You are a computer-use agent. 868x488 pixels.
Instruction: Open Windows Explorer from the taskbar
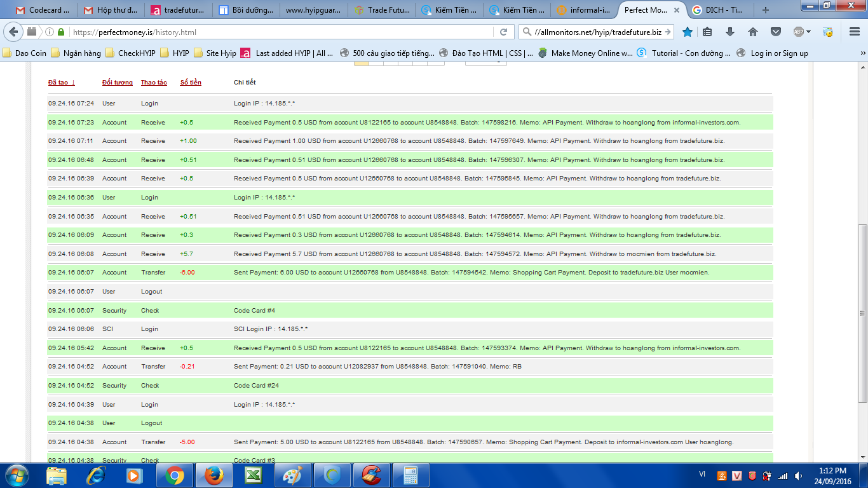click(57, 475)
